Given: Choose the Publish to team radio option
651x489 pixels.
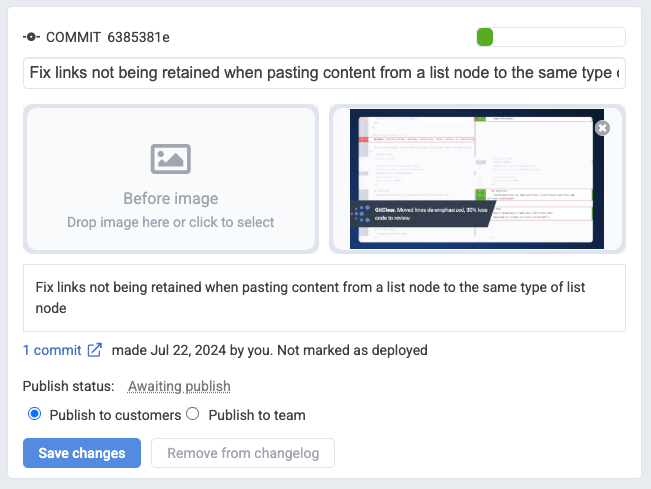Looking at the screenshot, I should (194, 414).
